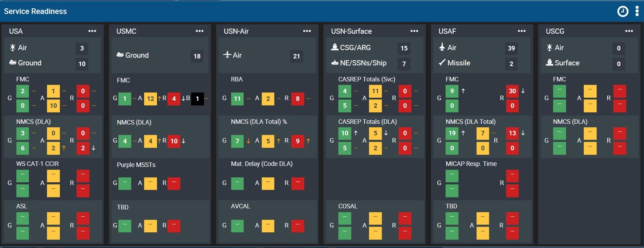This screenshot has height=248, width=644.
Task: Select USAF NMCS amber tile 7
Action: coord(482,133)
